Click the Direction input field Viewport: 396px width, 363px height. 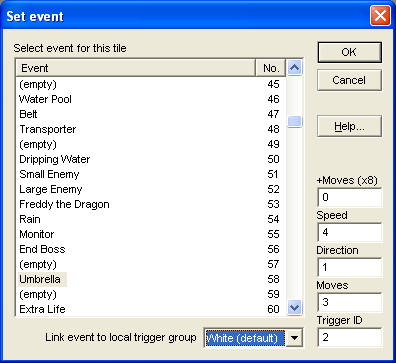tap(350, 267)
